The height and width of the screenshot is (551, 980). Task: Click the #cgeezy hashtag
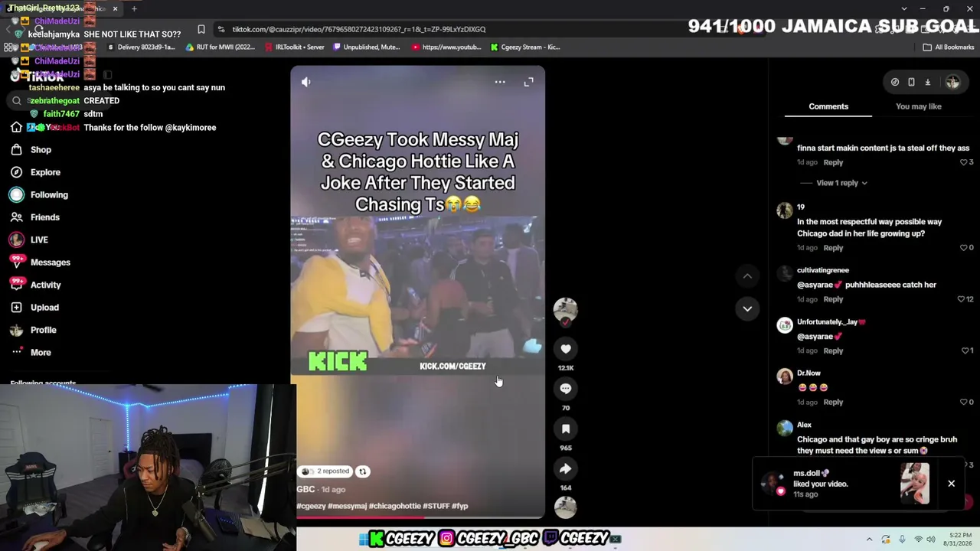(x=311, y=506)
